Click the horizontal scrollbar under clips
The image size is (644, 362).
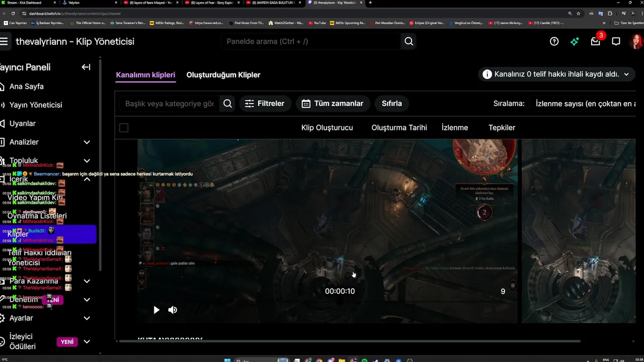point(349,341)
